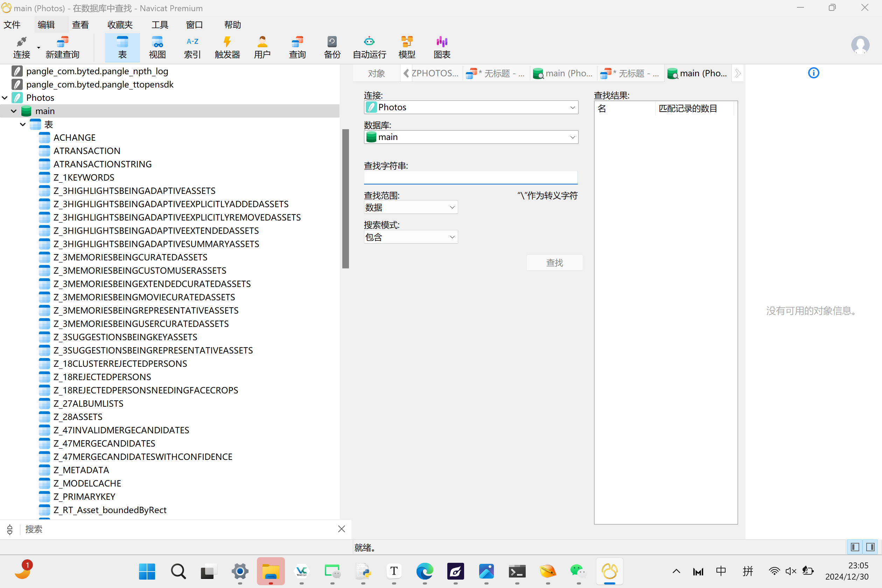Click the 查找 button

coord(554,262)
